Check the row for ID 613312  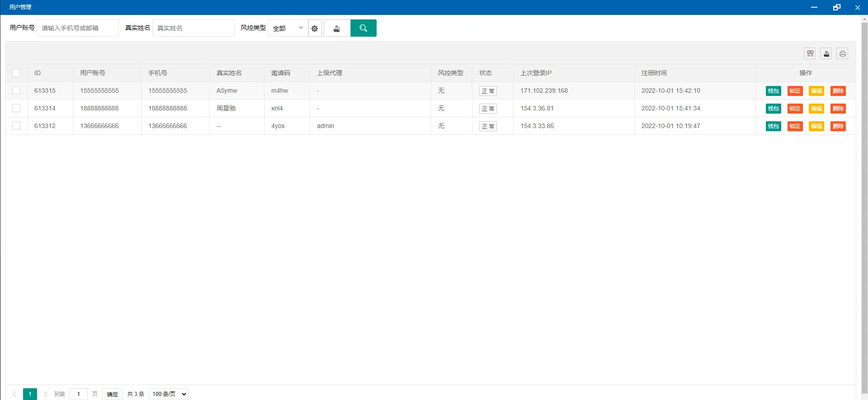click(x=16, y=126)
